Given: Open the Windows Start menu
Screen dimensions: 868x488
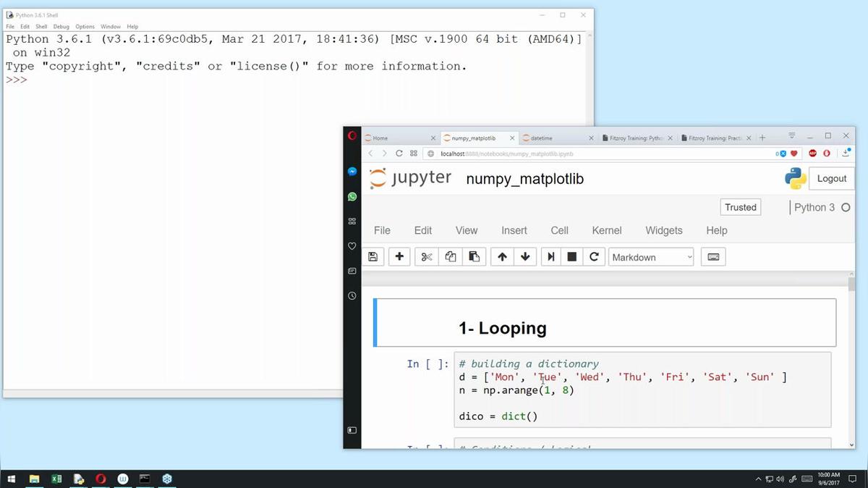Looking at the screenshot, I should click(x=12, y=479).
